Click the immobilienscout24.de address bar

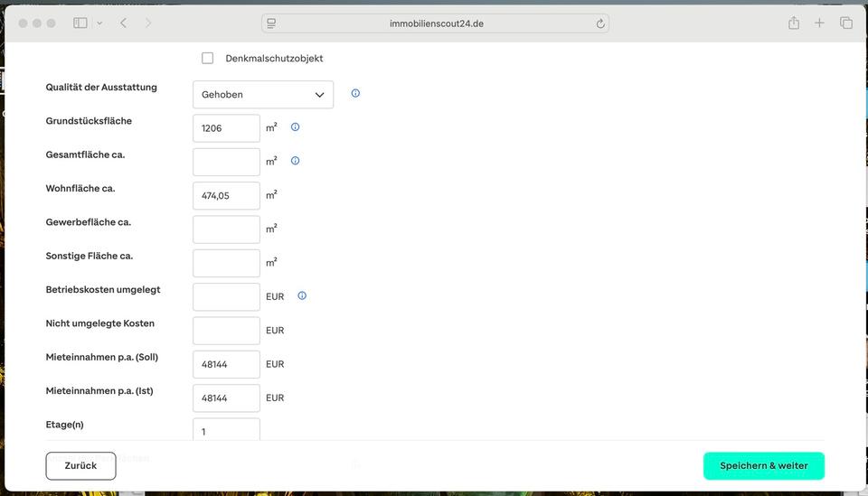[x=436, y=23]
